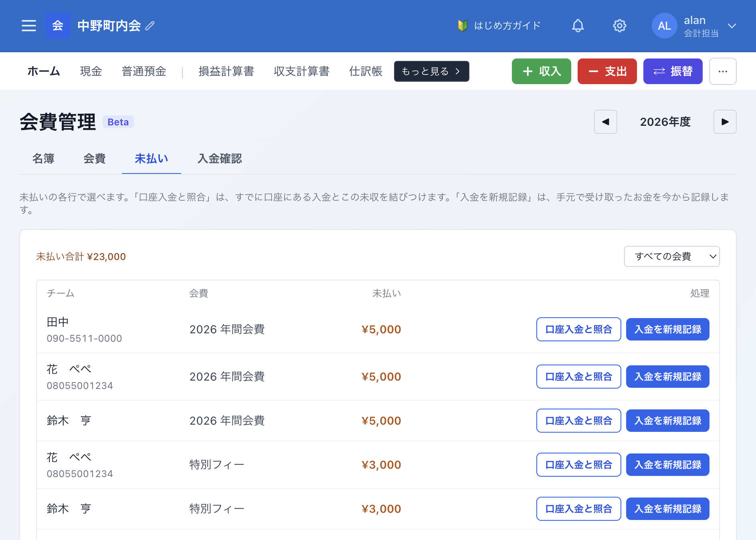Viewport: 756px width, 540px height.
Task: Click the 会計担当 role label
Action: [x=701, y=33]
